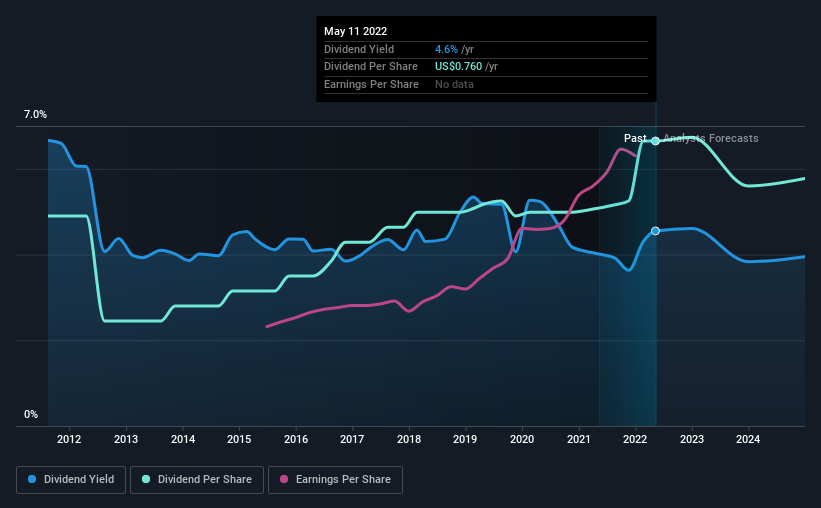Click the 2018 x-axis label
The width and height of the screenshot is (821, 508).
(409, 439)
